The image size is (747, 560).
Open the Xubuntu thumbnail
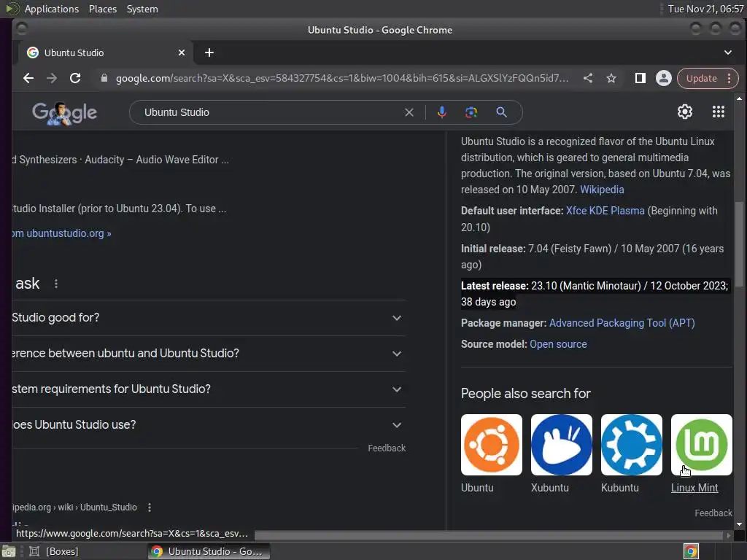pyautogui.click(x=561, y=445)
